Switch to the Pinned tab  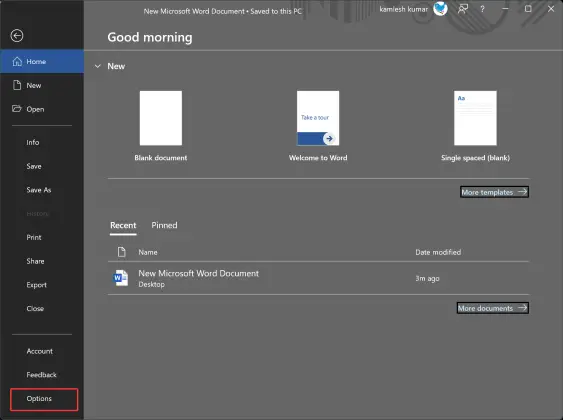click(164, 225)
